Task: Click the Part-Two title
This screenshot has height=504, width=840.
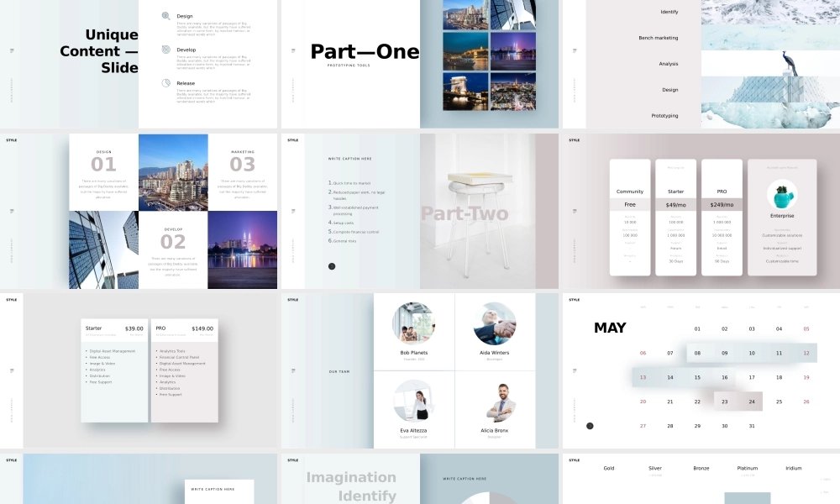Action: [465, 213]
